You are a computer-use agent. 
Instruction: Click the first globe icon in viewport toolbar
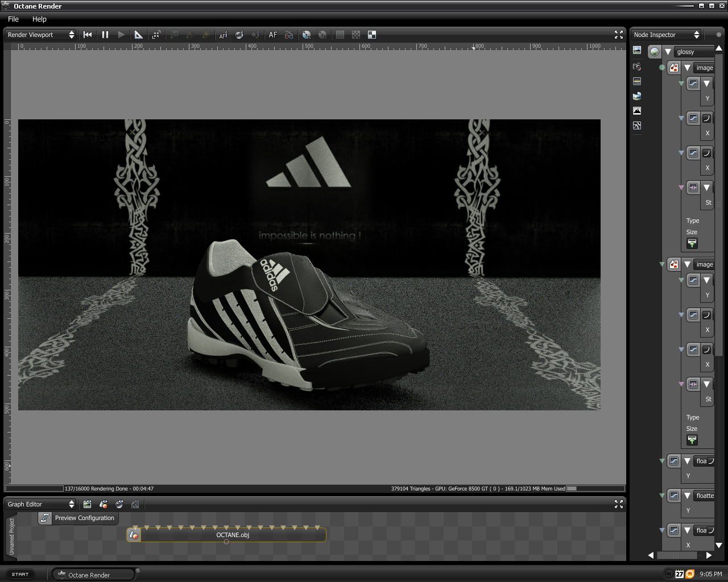click(x=307, y=35)
